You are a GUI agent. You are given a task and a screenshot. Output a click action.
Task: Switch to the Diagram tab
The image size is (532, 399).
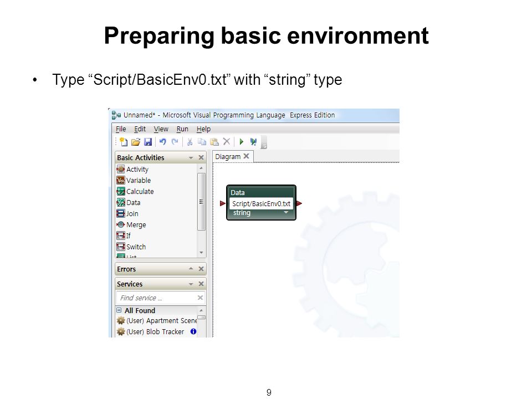pyautogui.click(x=228, y=157)
